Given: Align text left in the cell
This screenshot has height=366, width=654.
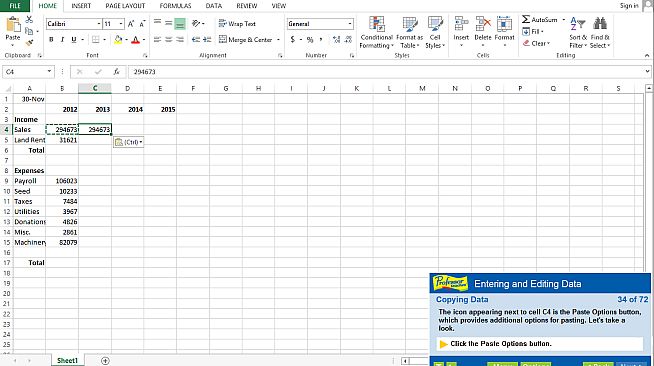Looking at the screenshot, I should click(x=157, y=40).
